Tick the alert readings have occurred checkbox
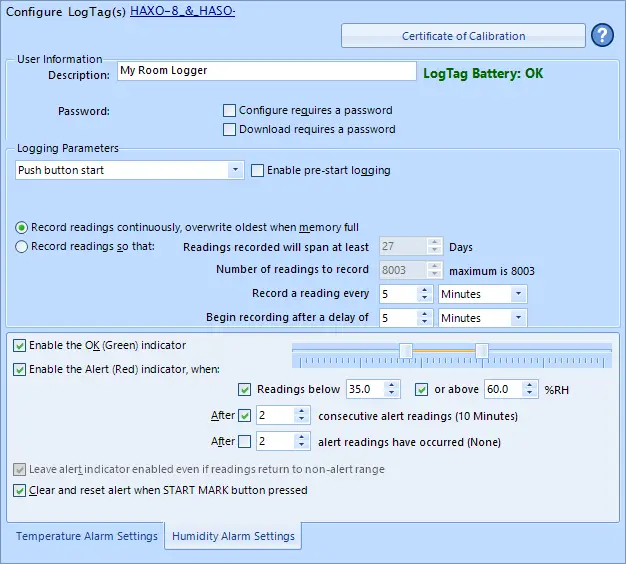Viewport: 626px width, 564px height. (244, 442)
